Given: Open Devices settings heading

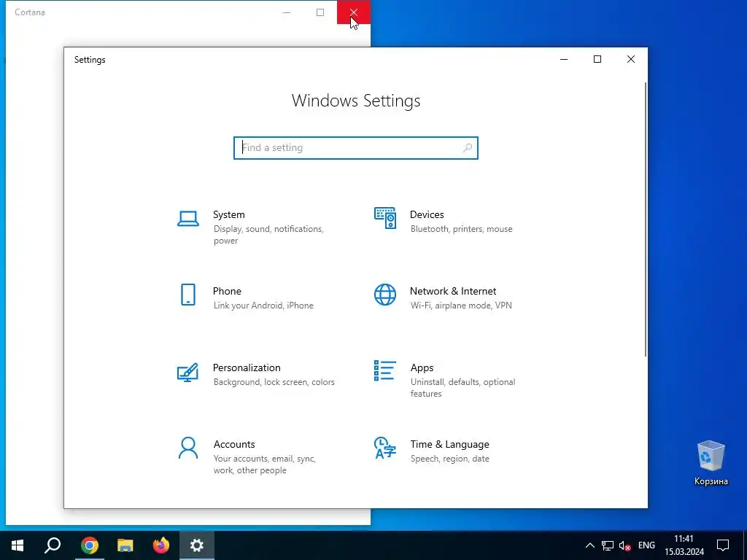Looking at the screenshot, I should click(427, 214).
